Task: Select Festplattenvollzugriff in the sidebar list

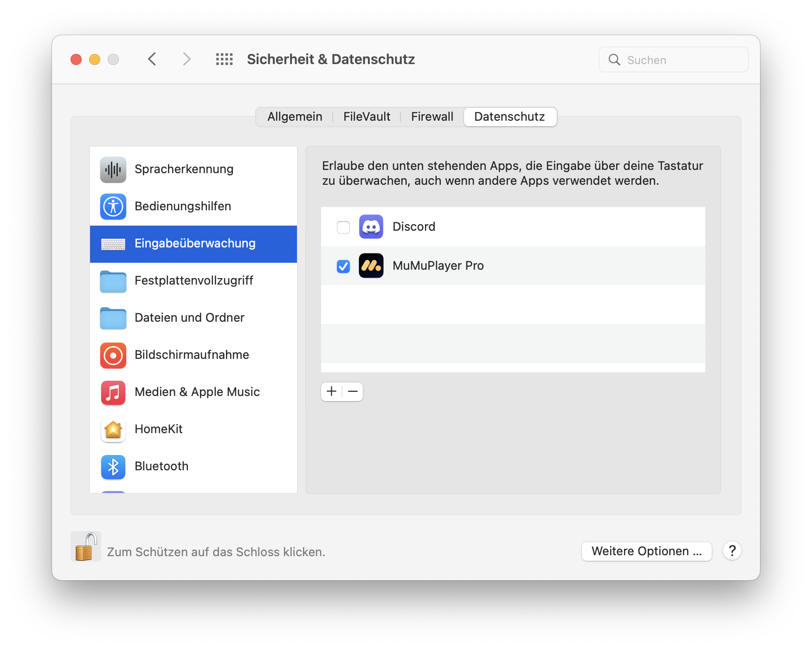Action: point(193,281)
